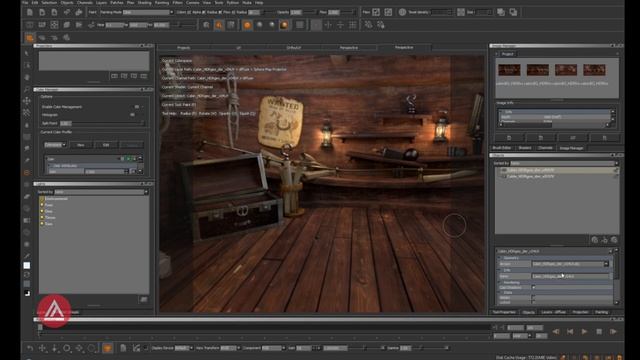Viewport: 640px width, 360px height.
Task: Open the Component dropdown
Action: tap(273, 348)
